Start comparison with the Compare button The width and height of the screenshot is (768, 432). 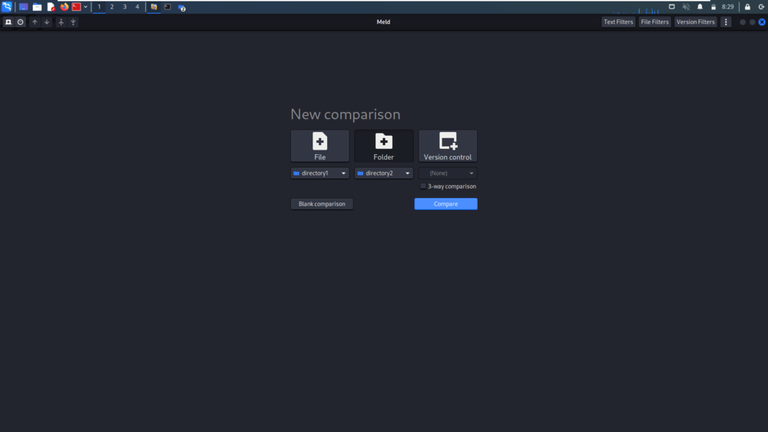446,204
